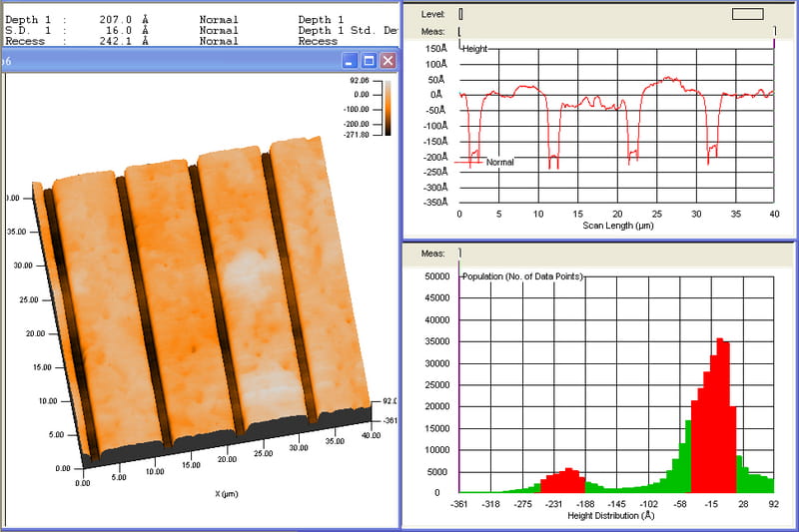Select the histogram Meas cursor marker
This screenshot has width=799, height=532.
point(459,253)
